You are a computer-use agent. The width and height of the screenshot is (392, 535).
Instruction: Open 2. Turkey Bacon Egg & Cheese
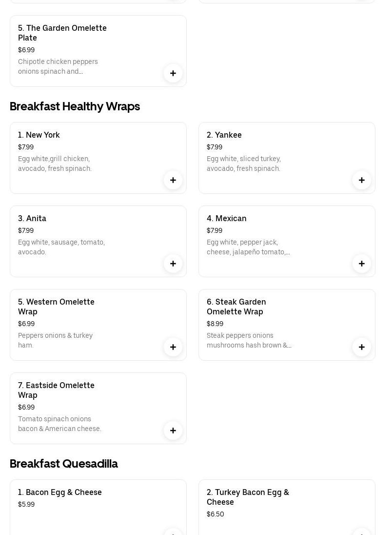248,497
